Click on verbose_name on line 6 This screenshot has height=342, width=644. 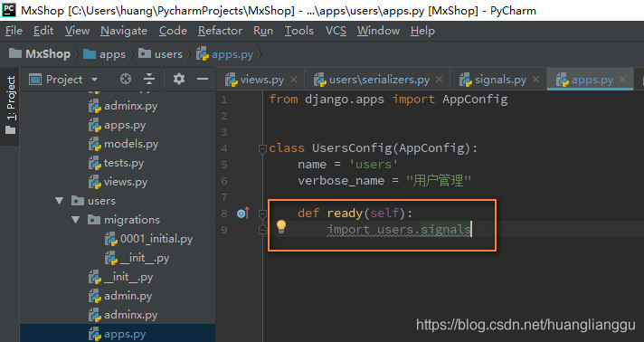pyautogui.click(x=341, y=181)
